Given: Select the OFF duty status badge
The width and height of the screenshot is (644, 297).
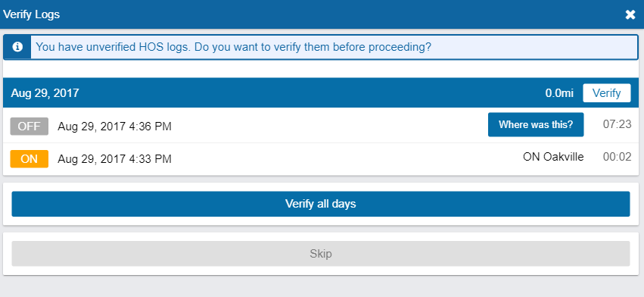Looking at the screenshot, I should pos(30,127).
